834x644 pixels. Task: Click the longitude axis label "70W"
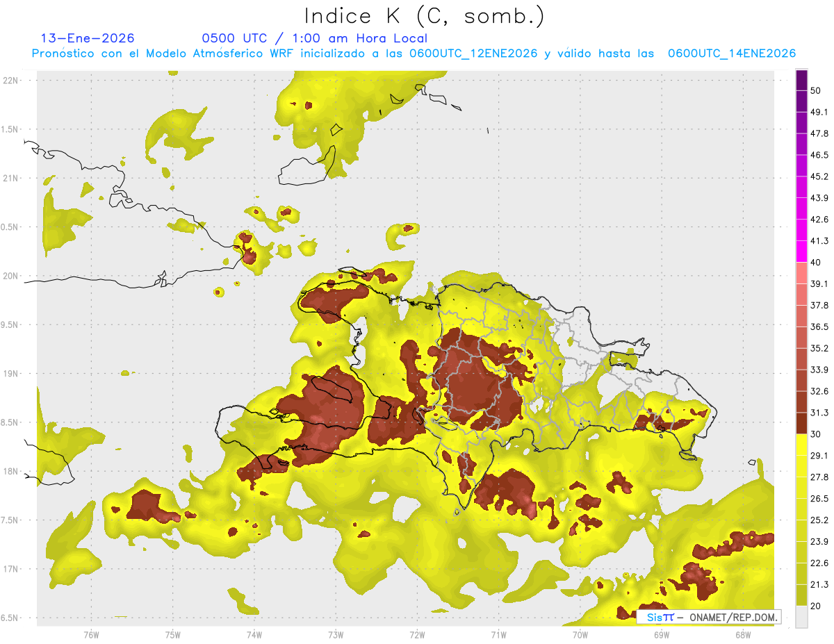[x=580, y=634]
